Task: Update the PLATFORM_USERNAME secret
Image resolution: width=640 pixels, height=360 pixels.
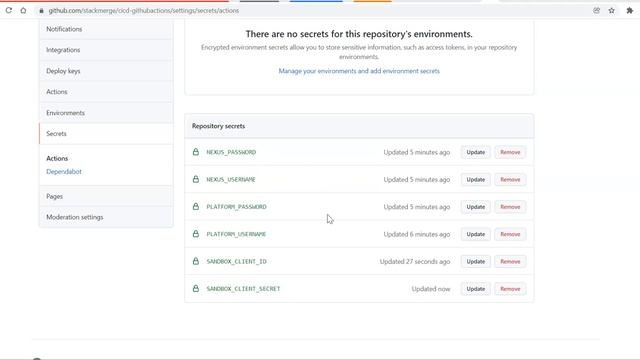Action: click(476, 234)
